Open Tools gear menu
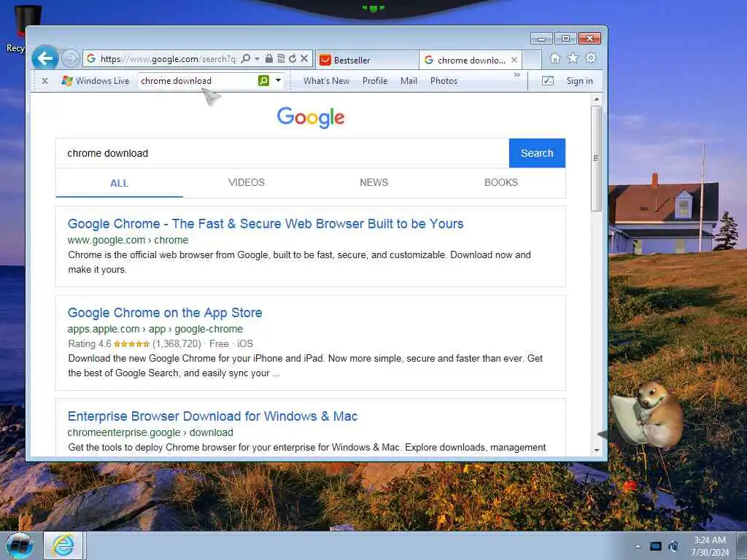This screenshot has width=747, height=560. click(x=591, y=58)
